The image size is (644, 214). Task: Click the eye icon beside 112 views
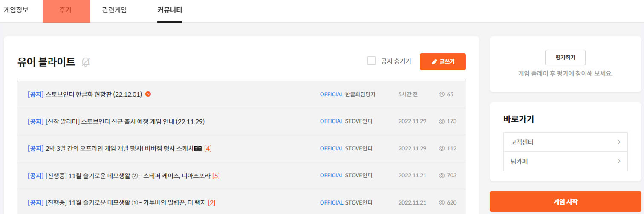pyautogui.click(x=442, y=148)
